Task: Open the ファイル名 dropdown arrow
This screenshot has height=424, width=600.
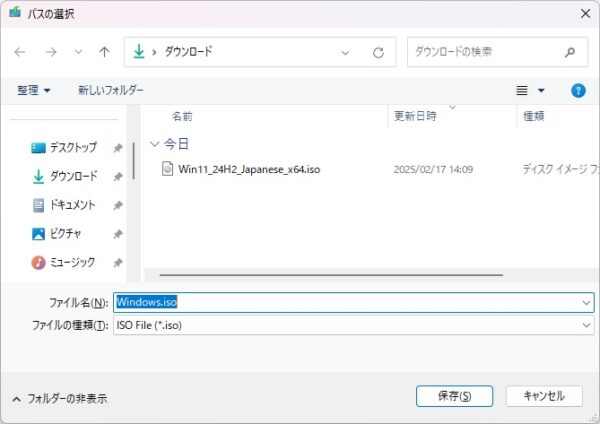Action: (x=586, y=303)
